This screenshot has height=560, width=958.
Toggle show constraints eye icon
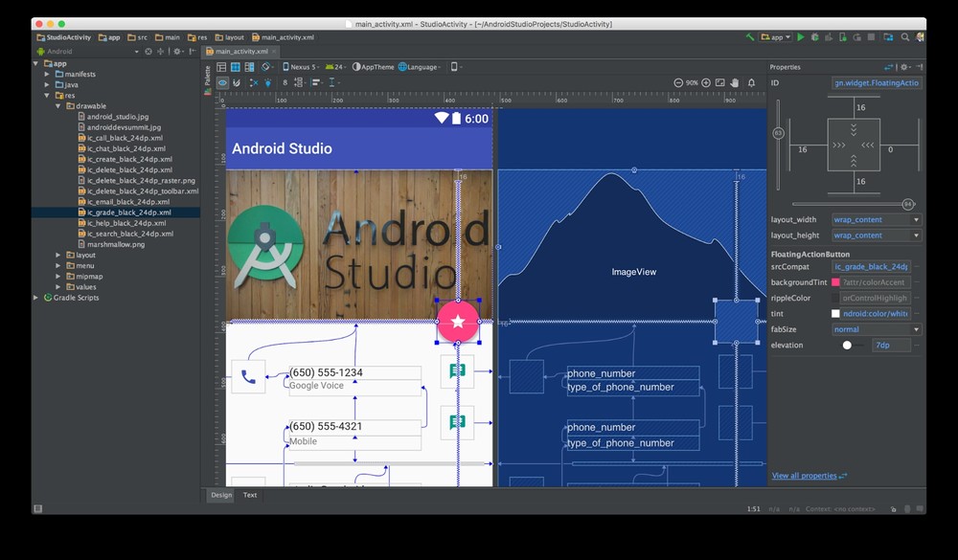coord(221,83)
